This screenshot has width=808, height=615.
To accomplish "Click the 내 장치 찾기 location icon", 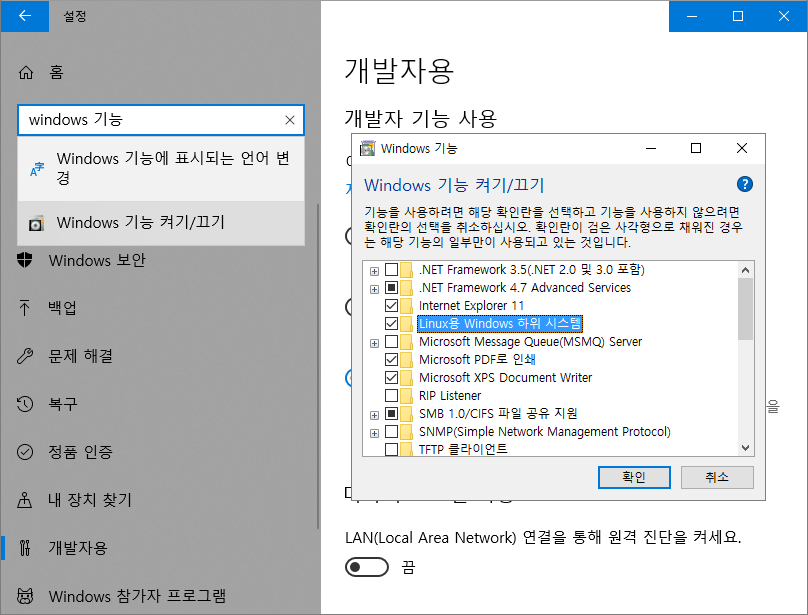I will 25,500.
